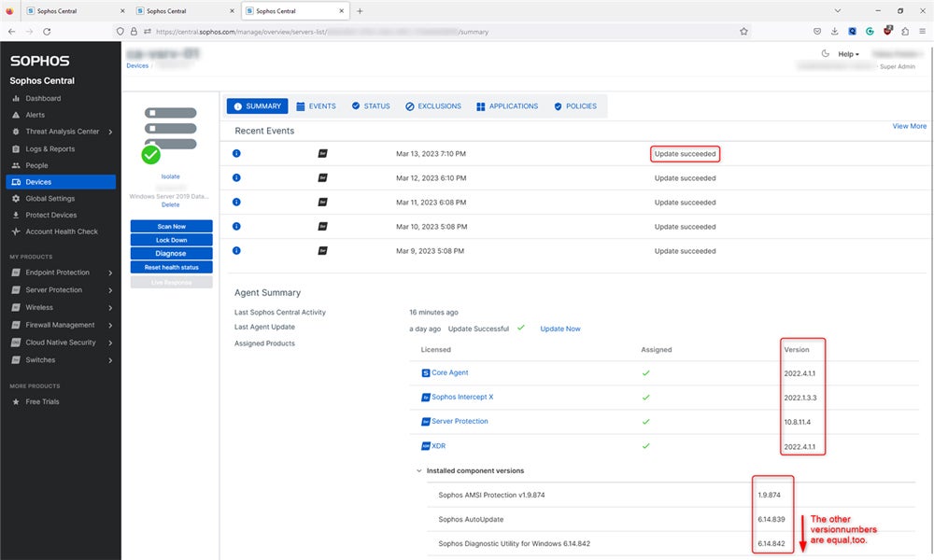
Task: Click inside the browser address bar
Action: coord(374,31)
